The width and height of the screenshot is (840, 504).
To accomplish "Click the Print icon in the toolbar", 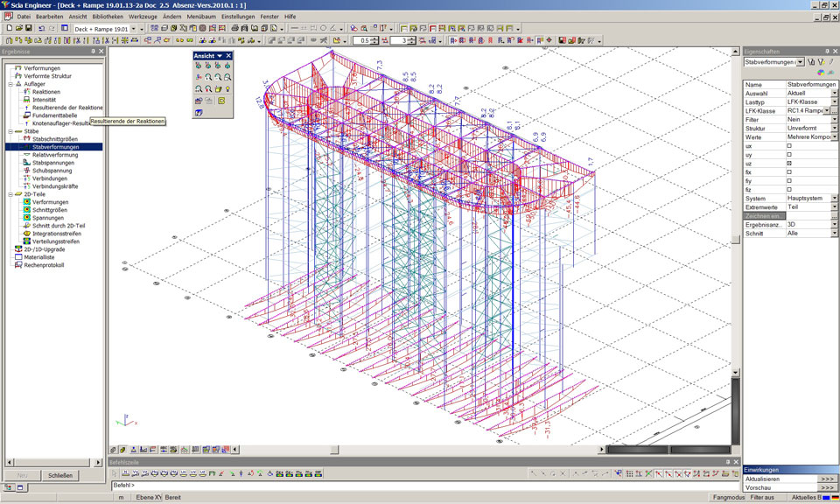I will (x=235, y=28).
